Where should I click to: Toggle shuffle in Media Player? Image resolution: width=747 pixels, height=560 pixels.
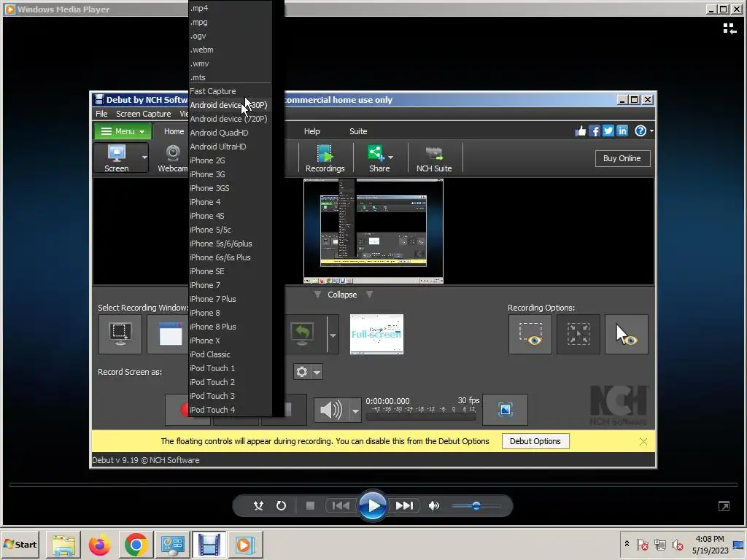coord(259,506)
